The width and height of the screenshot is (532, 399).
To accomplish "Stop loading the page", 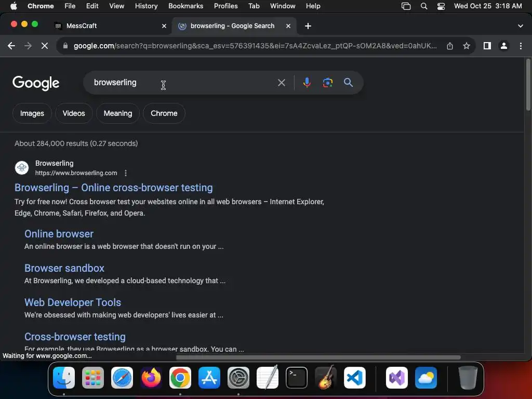I will 45,46.
